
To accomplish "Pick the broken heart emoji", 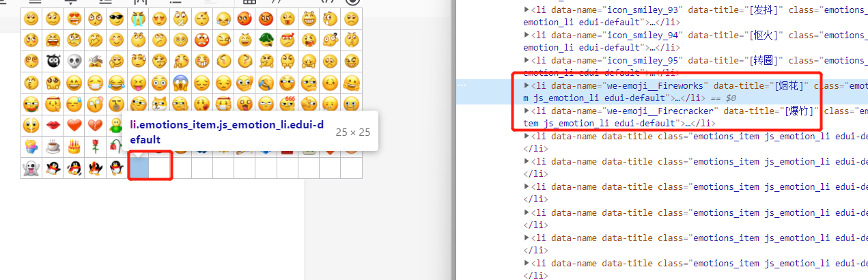I will click(x=95, y=126).
